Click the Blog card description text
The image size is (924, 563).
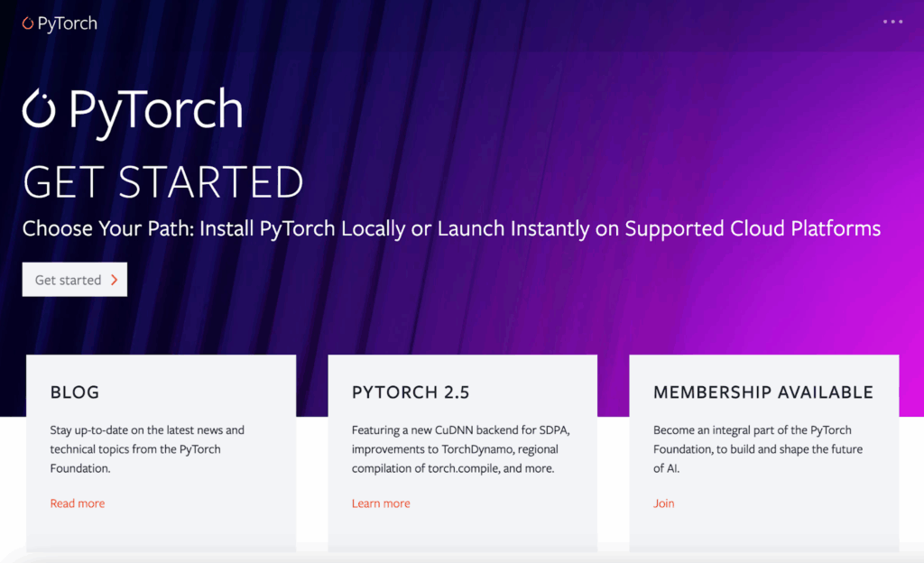[x=147, y=449]
